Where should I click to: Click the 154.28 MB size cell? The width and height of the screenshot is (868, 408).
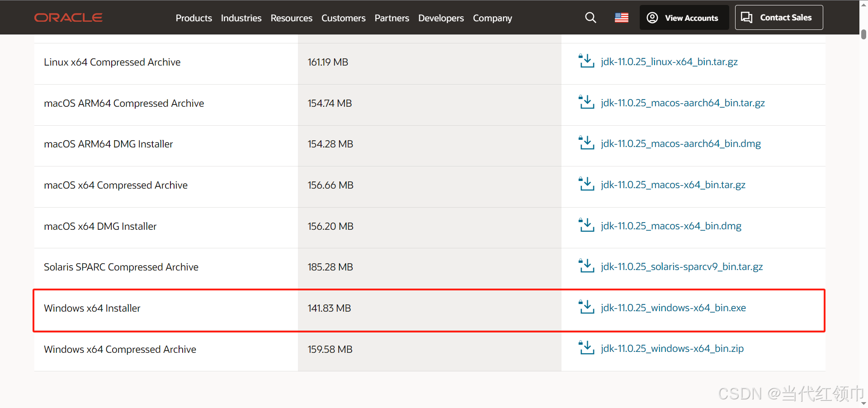pos(429,146)
